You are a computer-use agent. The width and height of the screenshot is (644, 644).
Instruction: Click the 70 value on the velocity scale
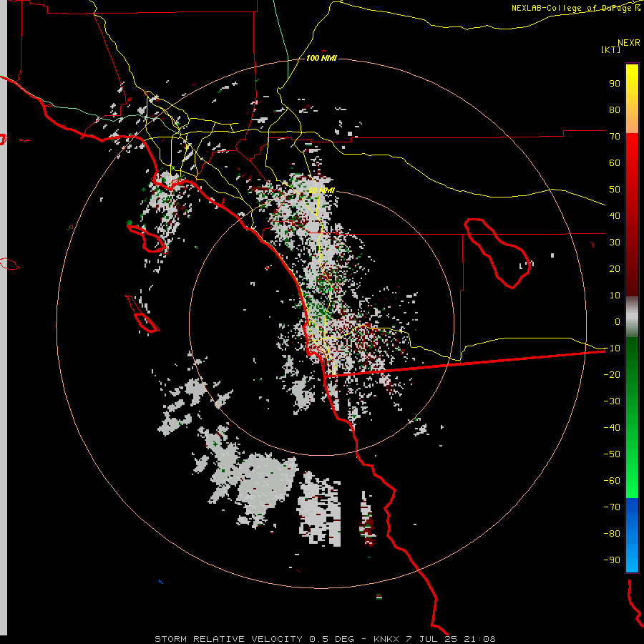(x=615, y=137)
